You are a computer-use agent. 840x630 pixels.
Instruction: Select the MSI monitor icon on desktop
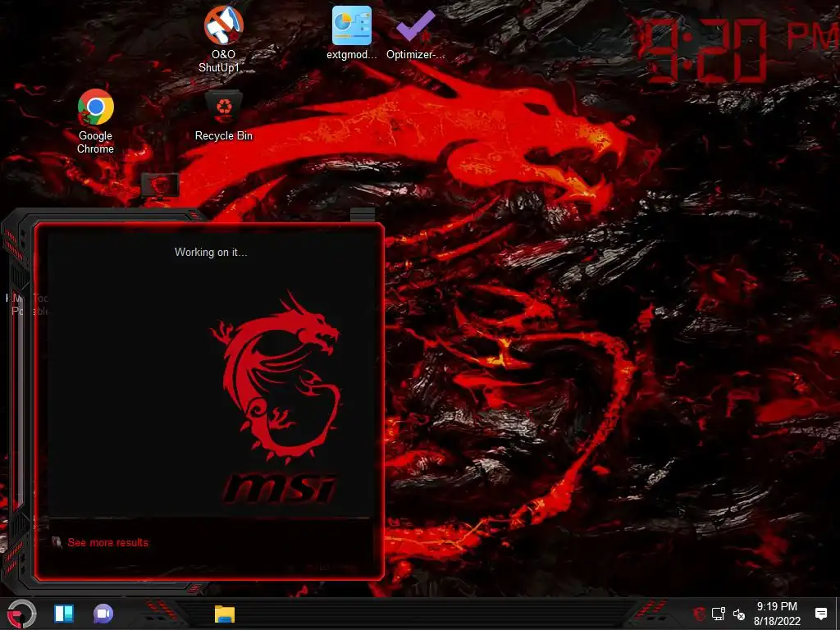tap(160, 186)
